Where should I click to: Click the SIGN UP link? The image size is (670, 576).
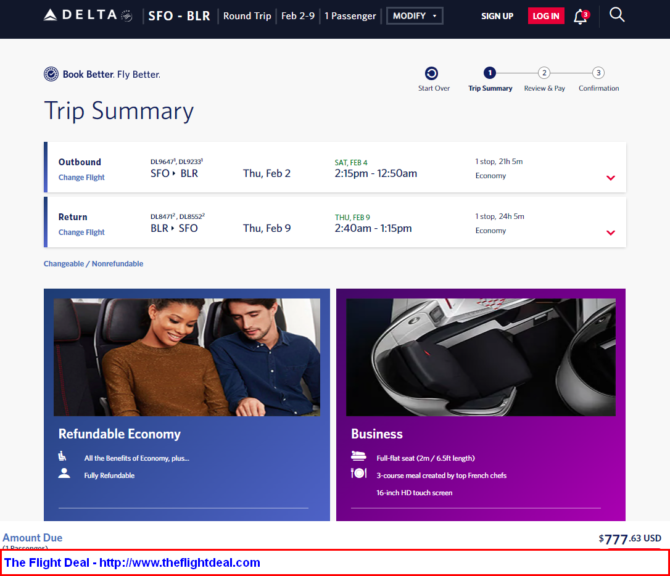(497, 16)
